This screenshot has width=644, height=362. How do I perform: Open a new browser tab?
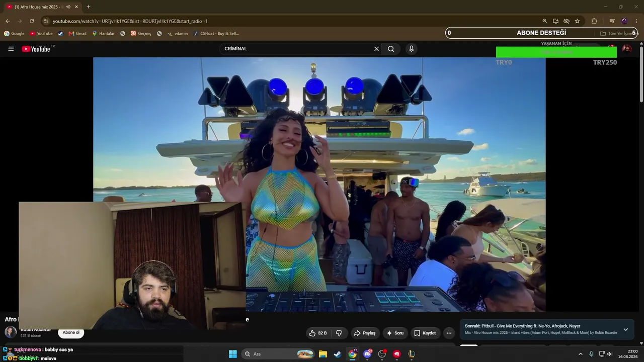pos(89,7)
